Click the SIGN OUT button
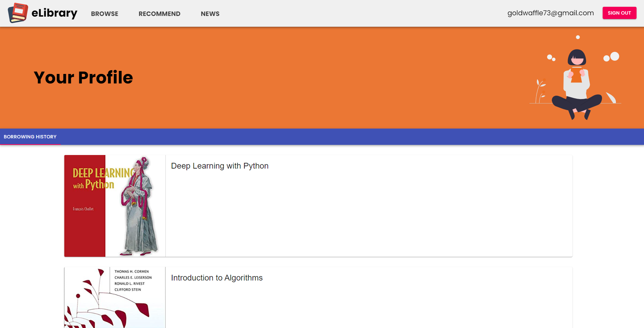This screenshot has width=644, height=328. (619, 13)
